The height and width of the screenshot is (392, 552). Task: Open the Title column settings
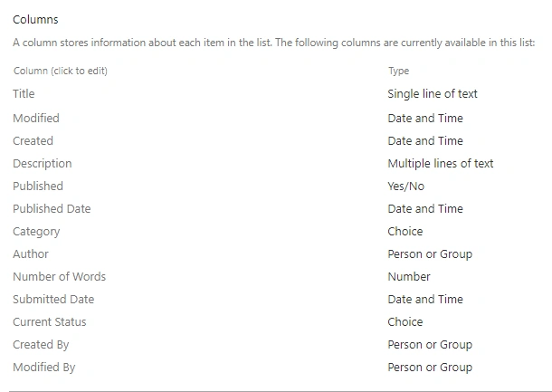(24, 93)
